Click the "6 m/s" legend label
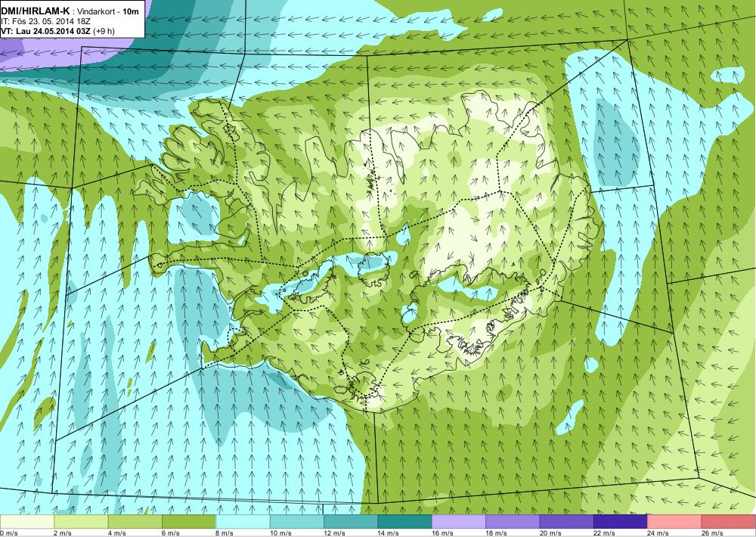The width and height of the screenshot is (756, 537). (171, 533)
